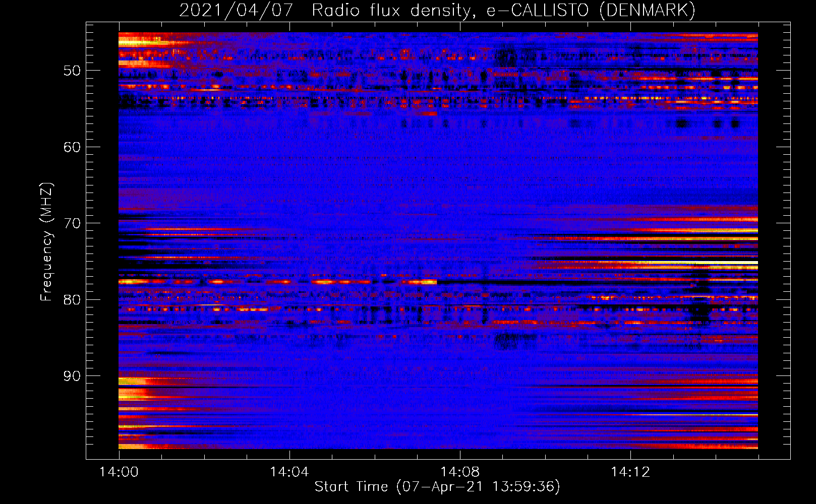Click the frequency tick label 70
816x504 pixels.
pyautogui.click(x=72, y=223)
